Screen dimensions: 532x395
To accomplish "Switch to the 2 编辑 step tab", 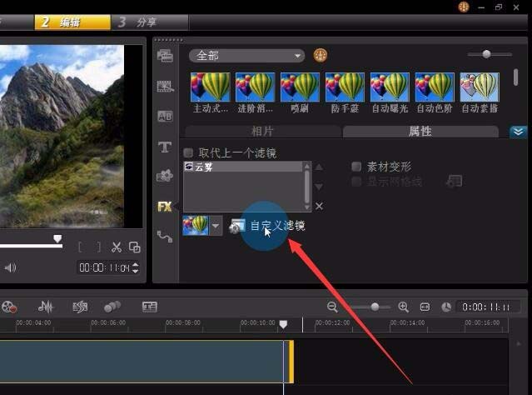I will pyautogui.click(x=72, y=22).
